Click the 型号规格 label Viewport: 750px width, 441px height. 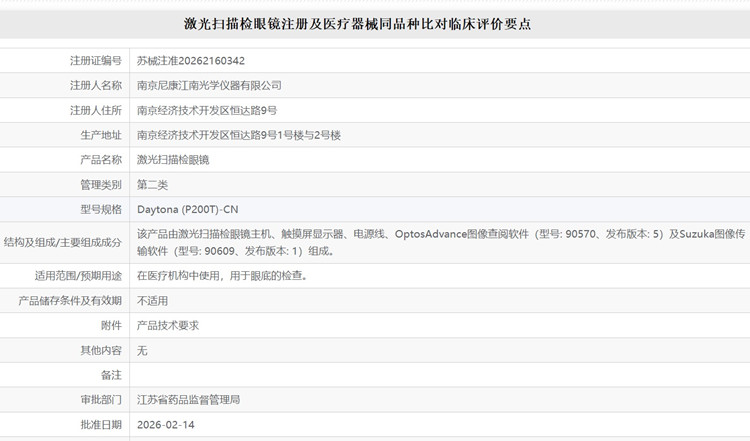pos(101,209)
